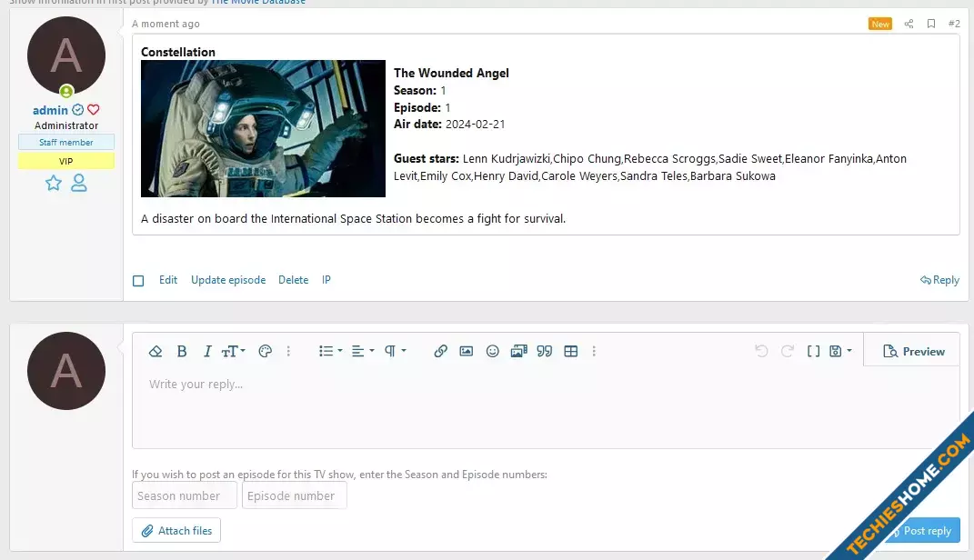Open the text color palette
The width and height of the screenshot is (974, 560).
point(266,352)
